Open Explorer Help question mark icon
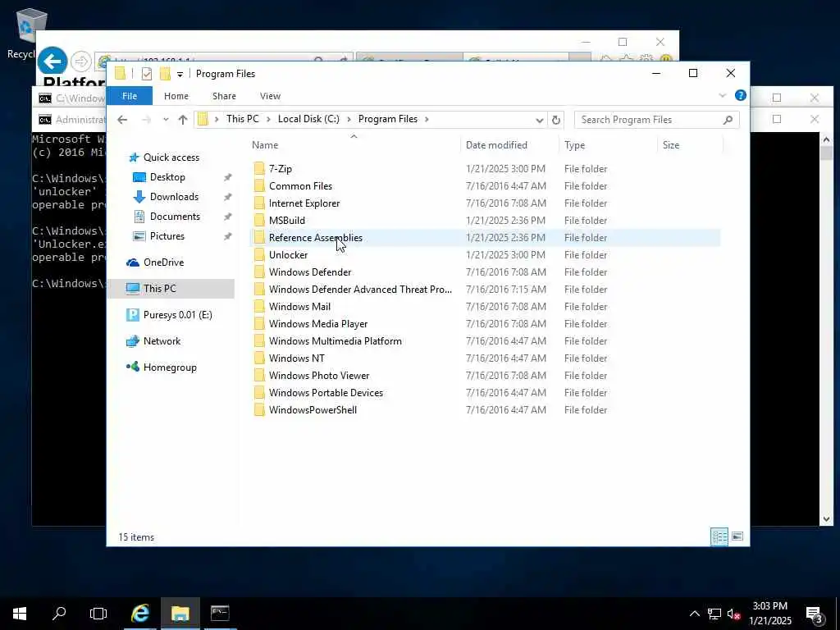 [741, 95]
